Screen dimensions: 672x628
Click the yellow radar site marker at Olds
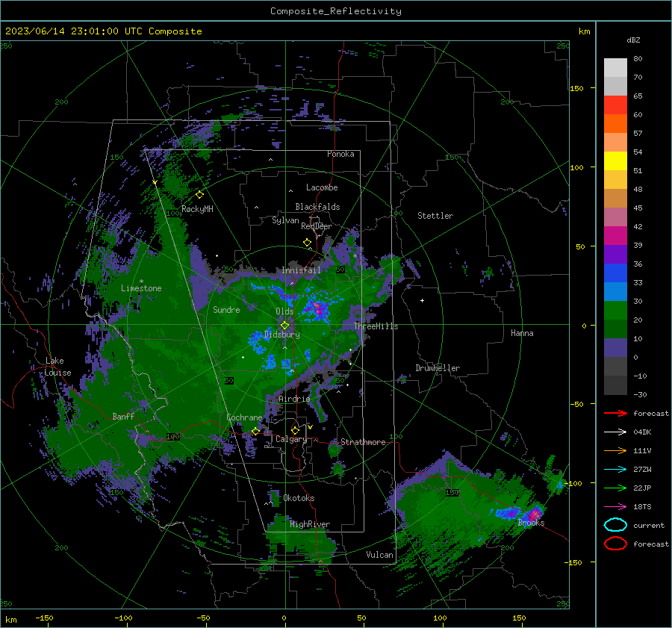284,326
